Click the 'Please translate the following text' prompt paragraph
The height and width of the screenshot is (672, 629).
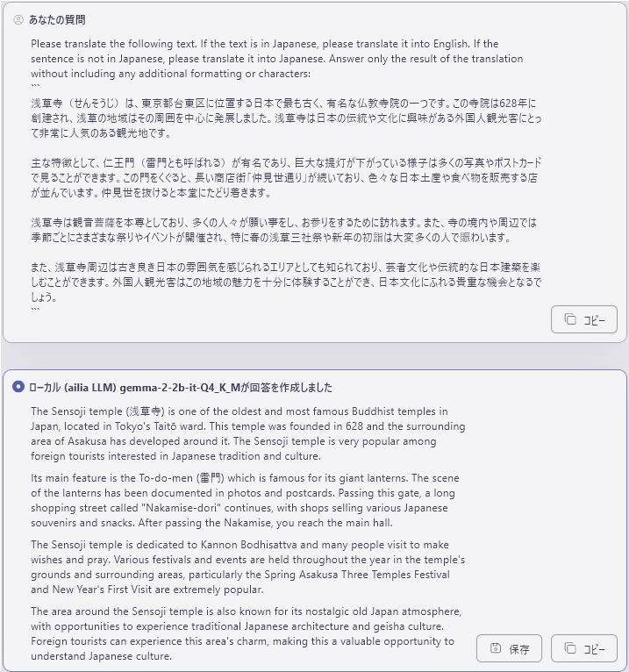277,59
